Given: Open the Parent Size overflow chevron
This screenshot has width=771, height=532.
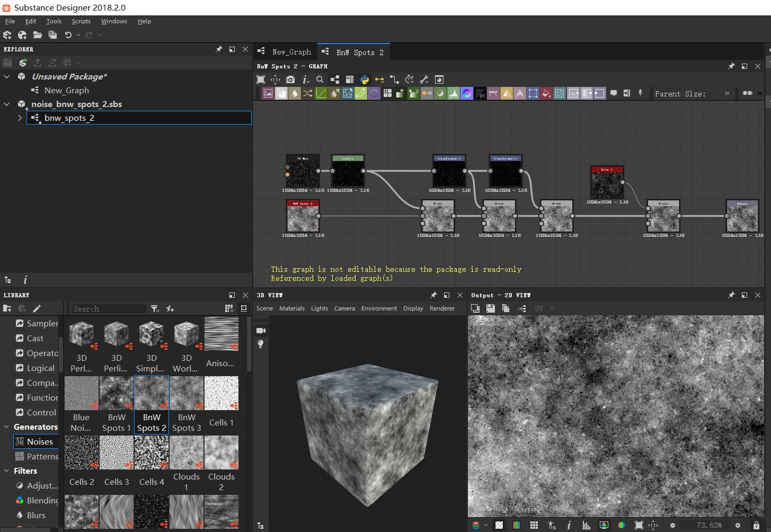Looking at the screenshot, I should pos(727,93).
